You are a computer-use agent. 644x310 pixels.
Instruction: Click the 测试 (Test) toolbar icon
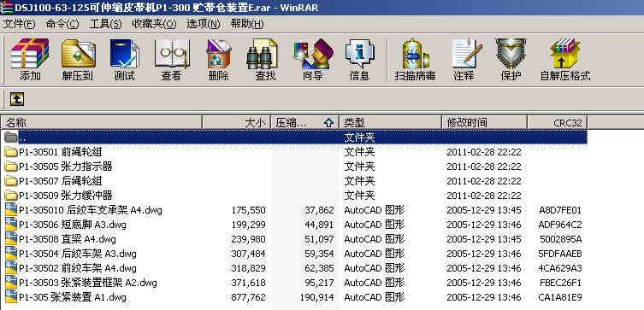[125, 53]
